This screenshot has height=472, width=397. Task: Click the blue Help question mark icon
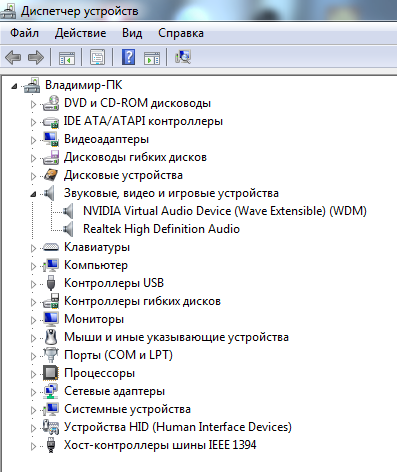click(128, 57)
